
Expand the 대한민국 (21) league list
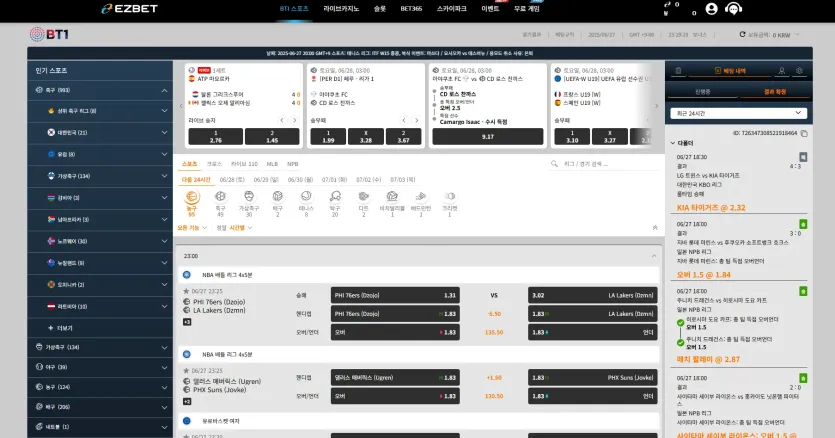[x=165, y=132]
